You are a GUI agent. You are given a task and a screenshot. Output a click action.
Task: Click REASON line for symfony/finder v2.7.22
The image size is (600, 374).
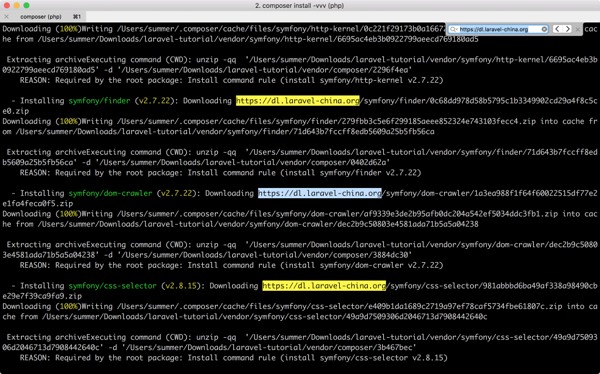(x=220, y=173)
